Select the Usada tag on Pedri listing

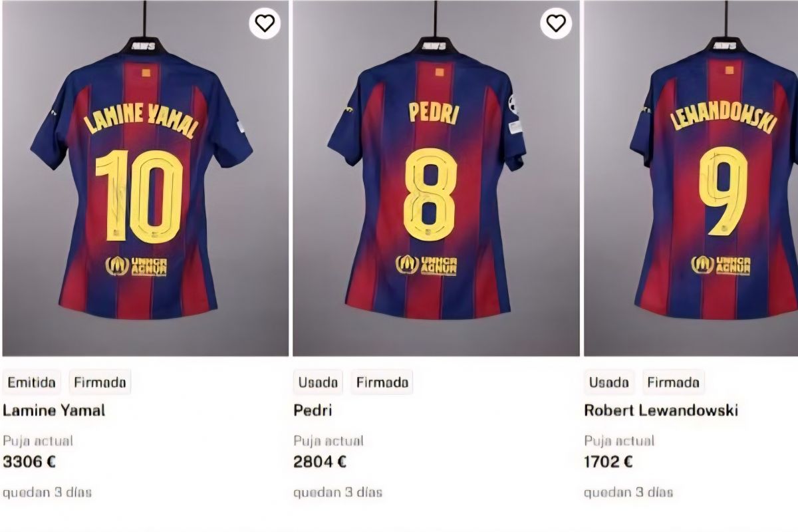tap(318, 382)
